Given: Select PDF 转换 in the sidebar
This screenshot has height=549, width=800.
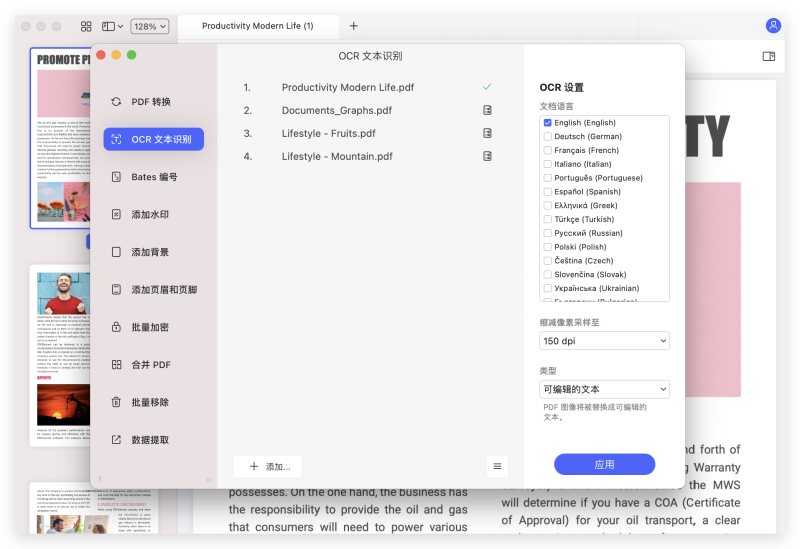Looking at the screenshot, I should click(152, 102).
